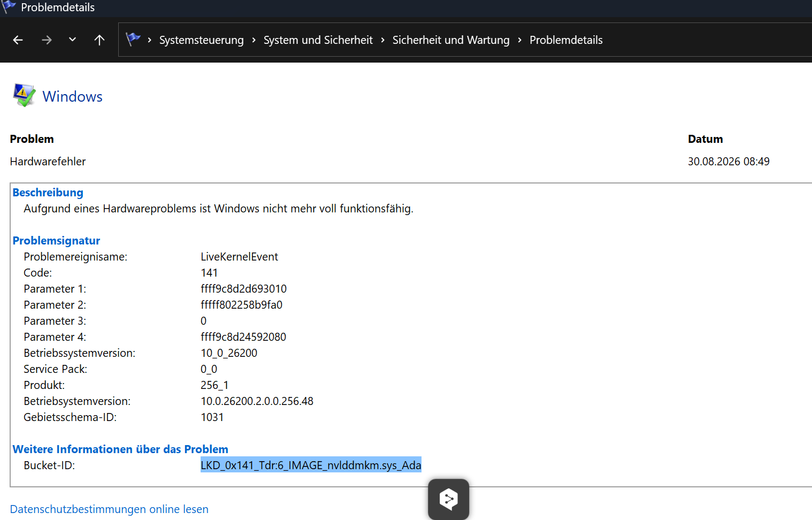Image resolution: width=812 pixels, height=520 pixels.
Task: Click the Windows shield checkmark icon
Action: [x=24, y=95]
